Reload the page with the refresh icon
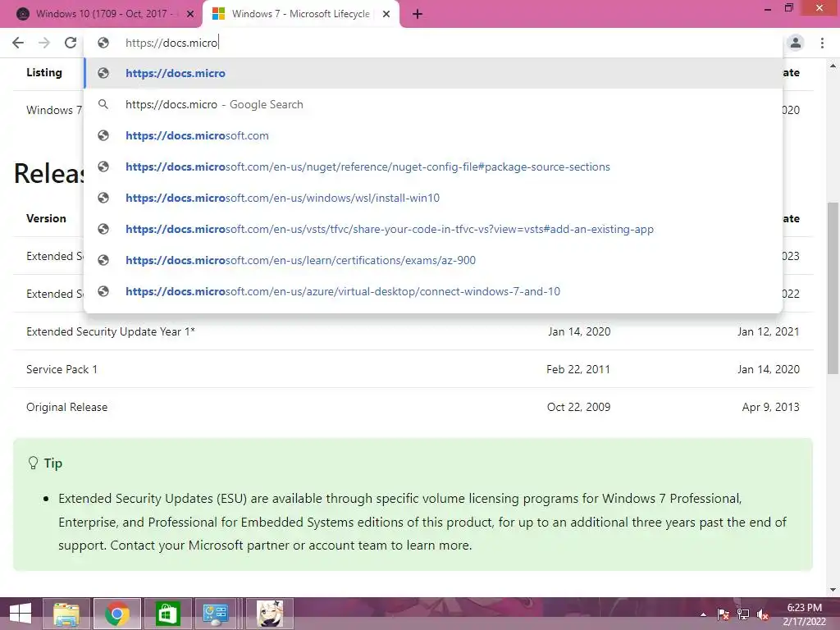The width and height of the screenshot is (840, 630). pyautogui.click(x=71, y=43)
